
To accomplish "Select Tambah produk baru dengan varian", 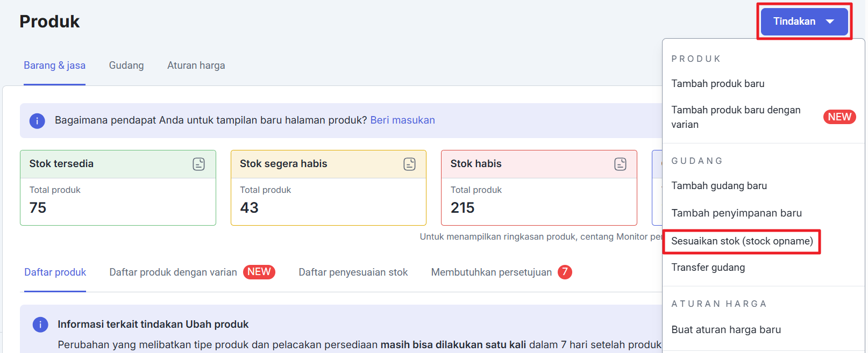I will click(x=736, y=117).
